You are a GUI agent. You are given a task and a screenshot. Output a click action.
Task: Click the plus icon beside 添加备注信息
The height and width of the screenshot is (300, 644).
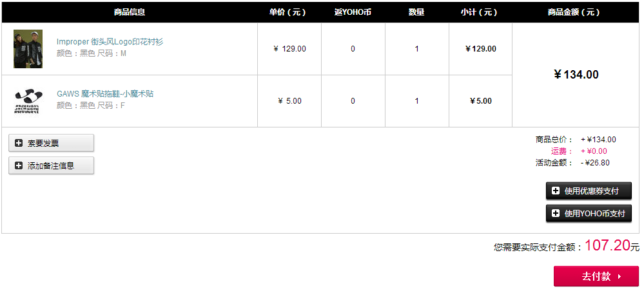point(19,165)
